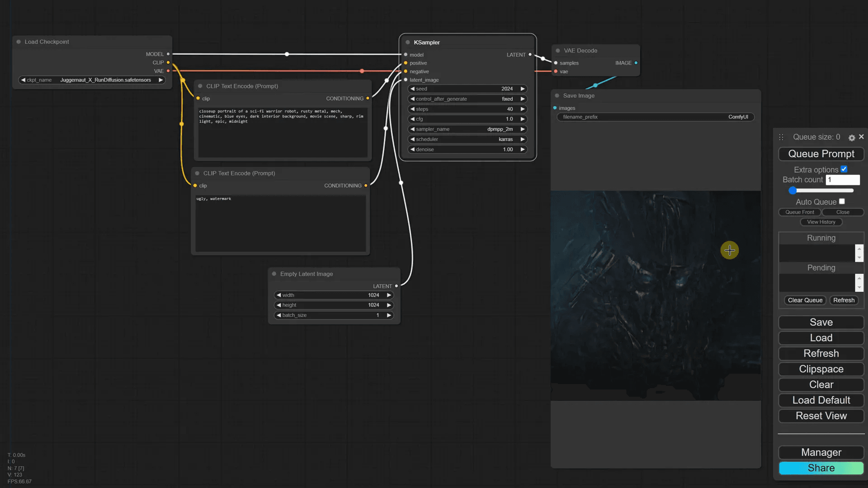Screen dimensions: 868x488
Task: Open View History list
Action: pos(821,222)
